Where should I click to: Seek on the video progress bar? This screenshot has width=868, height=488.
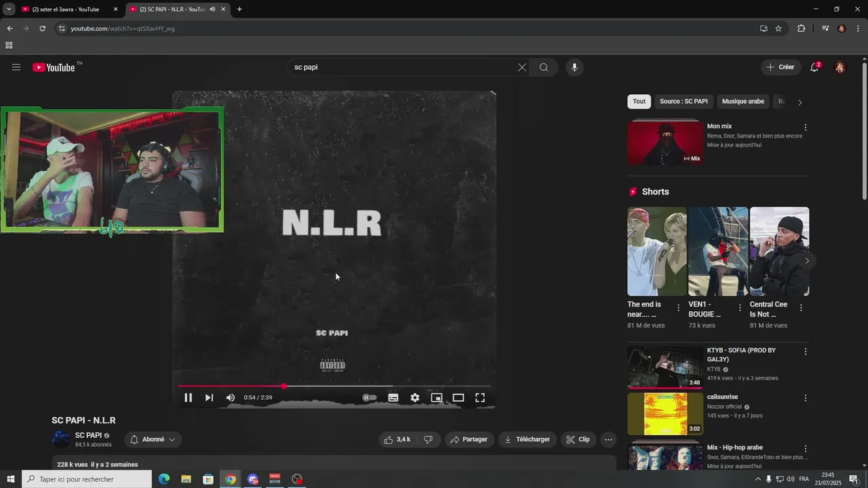(334, 386)
